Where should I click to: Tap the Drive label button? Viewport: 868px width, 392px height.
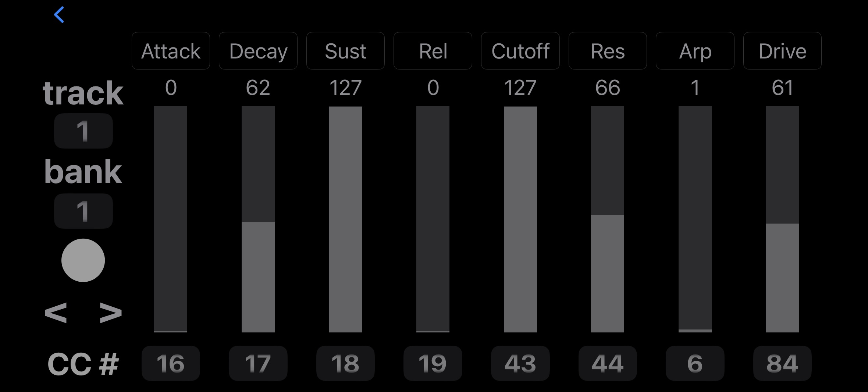point(782,51)
